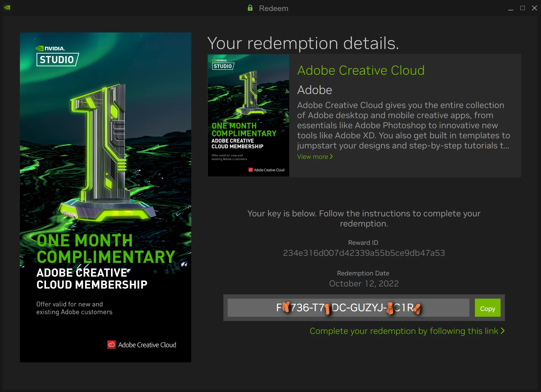Click the NVIDIA logo in title bar
Screen dimensions: 541x392
(x=7, y=7)
